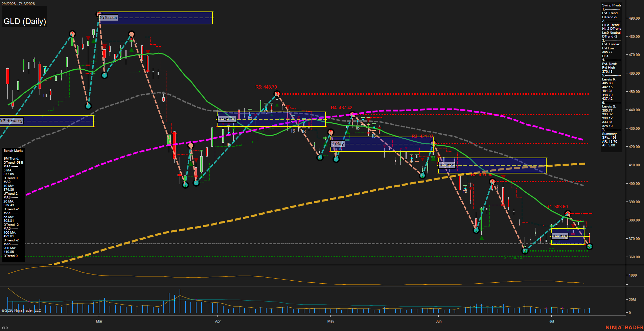Select the M:February monthly zone label
Viewport: 644px width, 331px height.
tap(11, 121)
